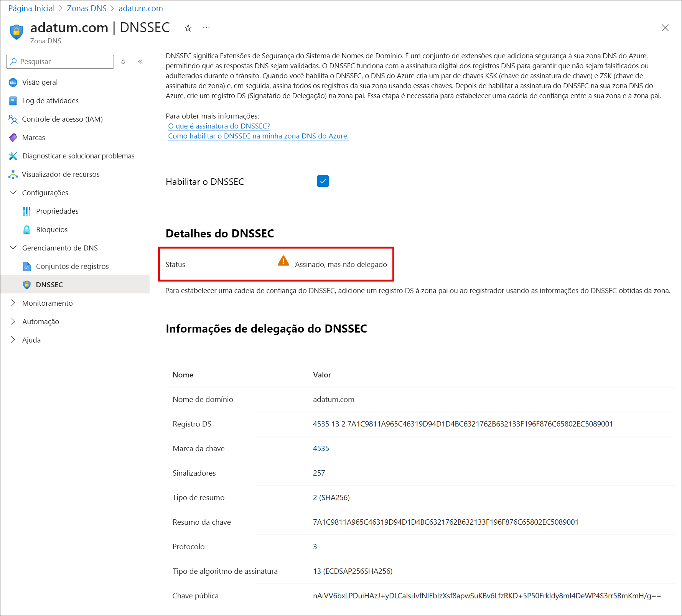Click the Ajuda group label
This screenshot has height=616, width=682.
pos(31,340)
